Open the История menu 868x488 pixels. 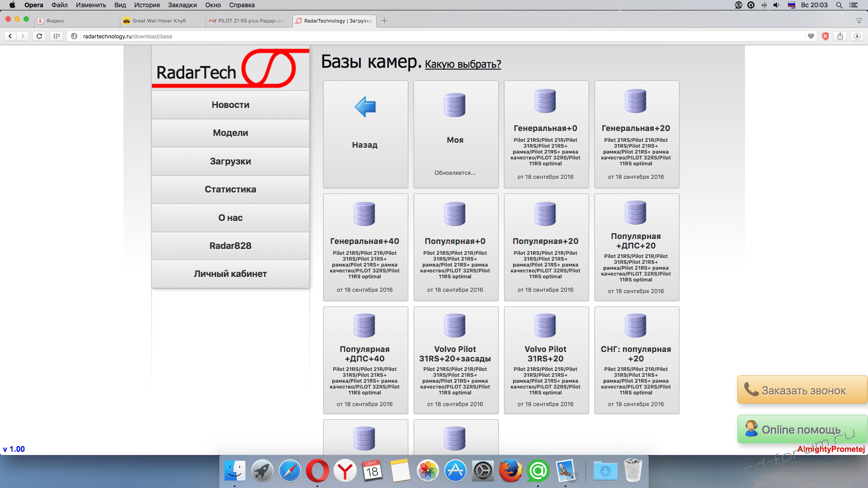point(147,5)
